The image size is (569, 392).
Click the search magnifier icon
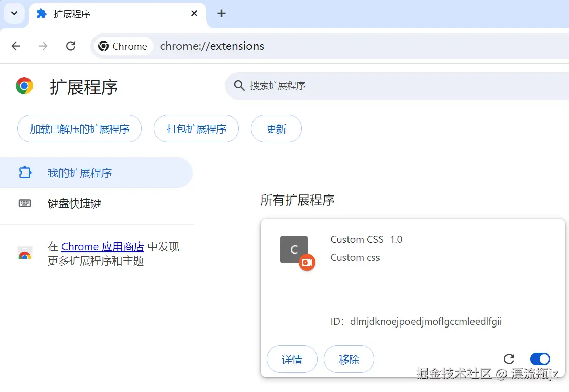tap(239, 86)
